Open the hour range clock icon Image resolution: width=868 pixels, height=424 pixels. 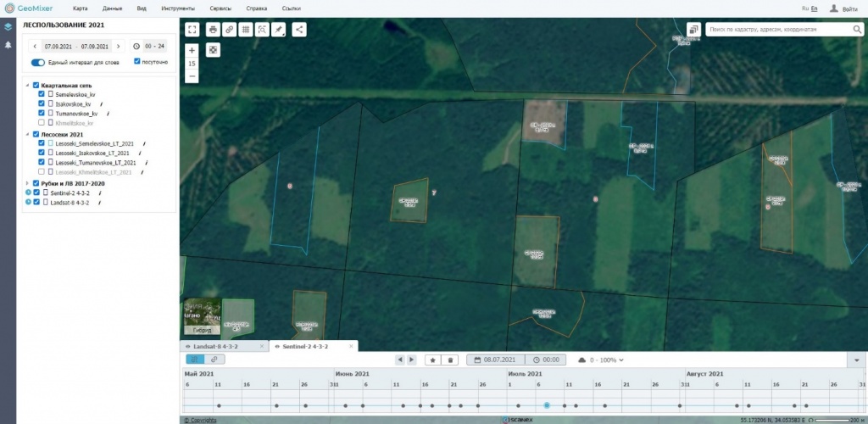(136, 47)
